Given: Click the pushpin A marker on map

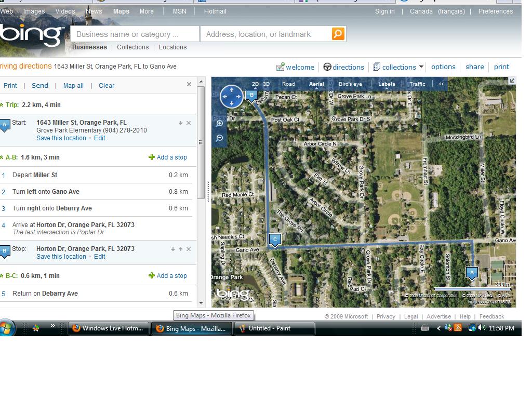Looking at the screenshot, I should 472,273.
